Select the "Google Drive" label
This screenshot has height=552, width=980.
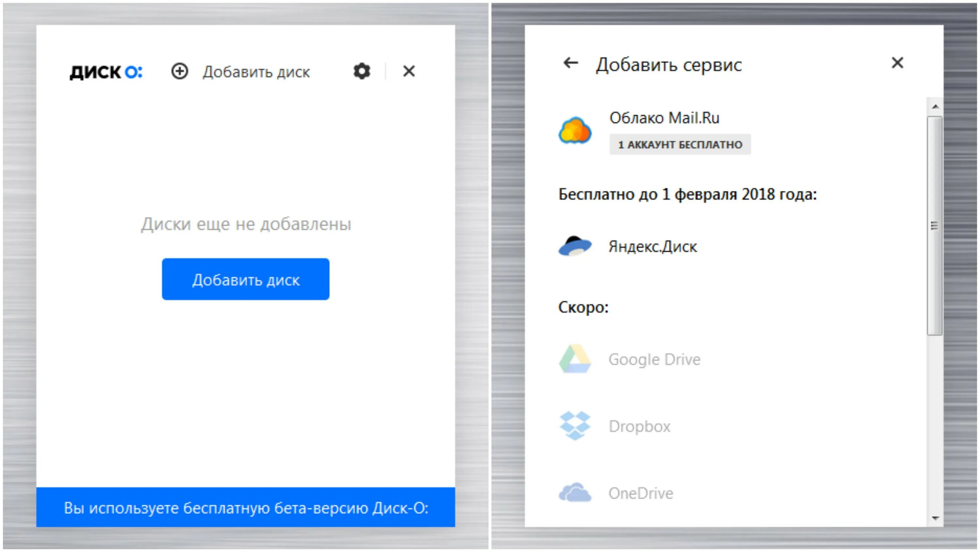(x=654, y=359)
